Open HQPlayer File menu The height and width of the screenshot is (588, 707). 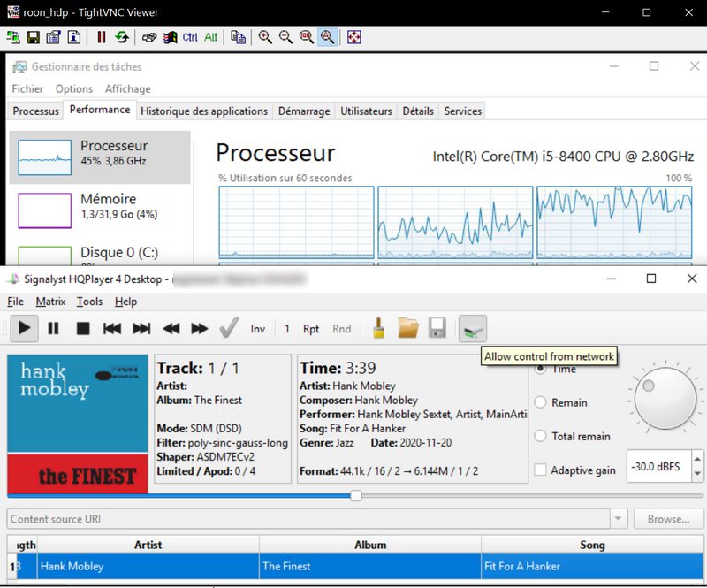(15, 302)
